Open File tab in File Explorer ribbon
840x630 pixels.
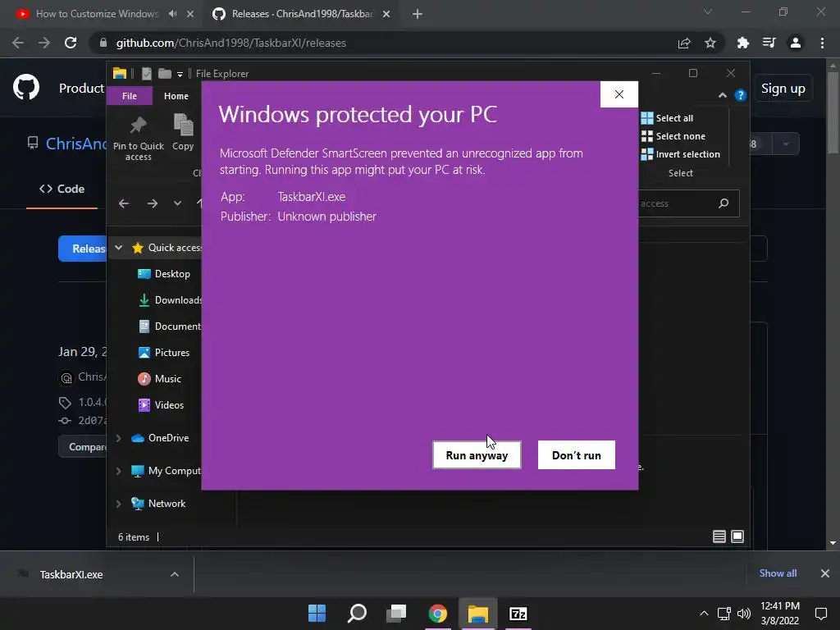pyautogui.click(x=129, y=96)
